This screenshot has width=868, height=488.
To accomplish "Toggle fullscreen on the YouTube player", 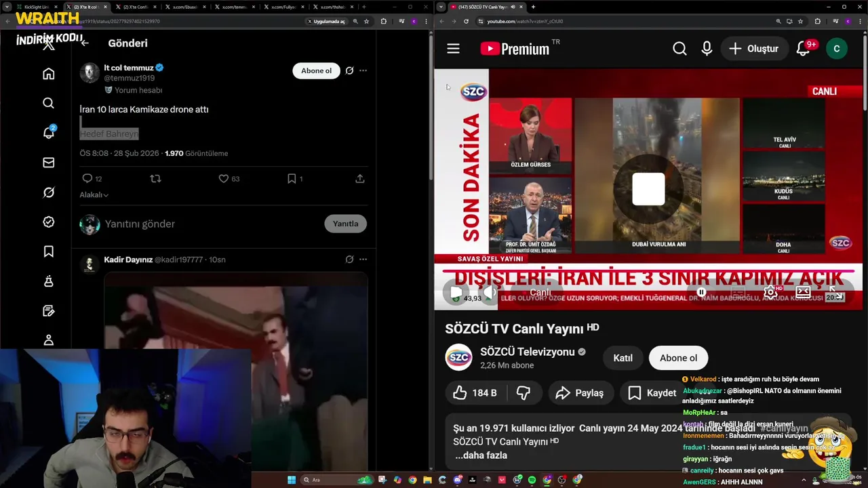I will pyautogui.click(x=835, y=292).
